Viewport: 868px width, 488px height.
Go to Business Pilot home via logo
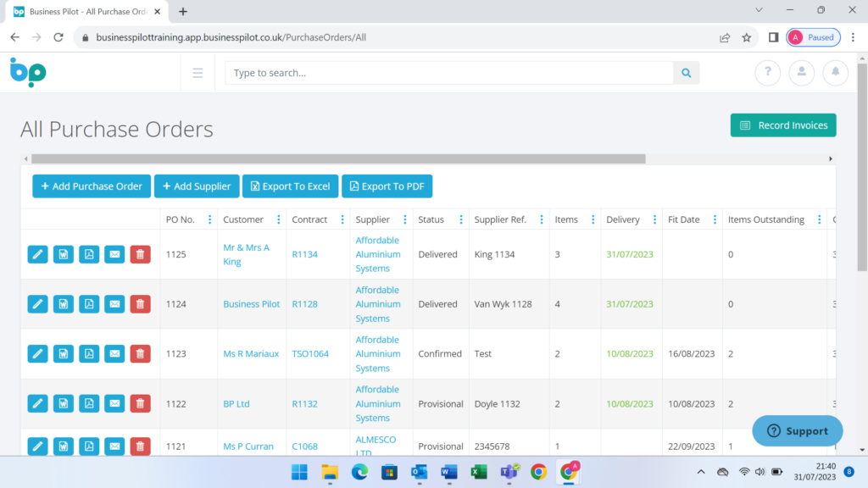pyautogui.click(x=28, y=73)
